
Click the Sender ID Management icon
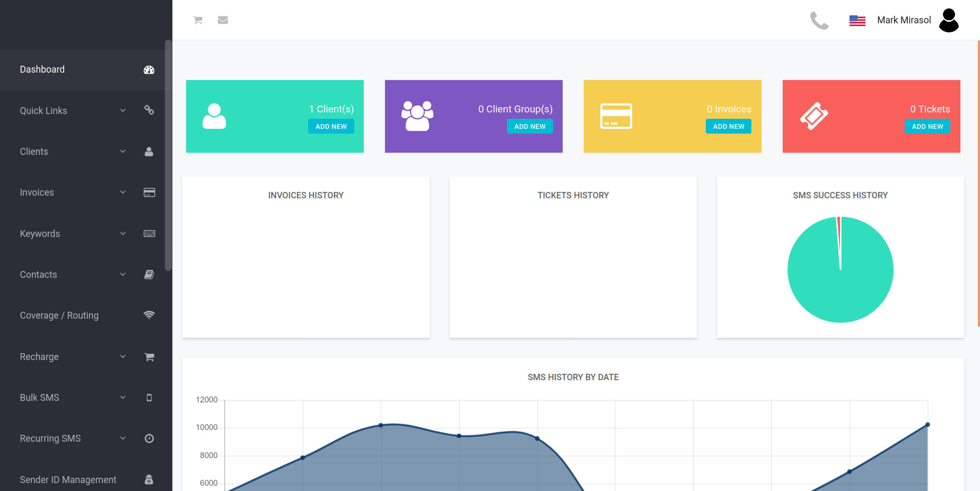coord(149,479)
